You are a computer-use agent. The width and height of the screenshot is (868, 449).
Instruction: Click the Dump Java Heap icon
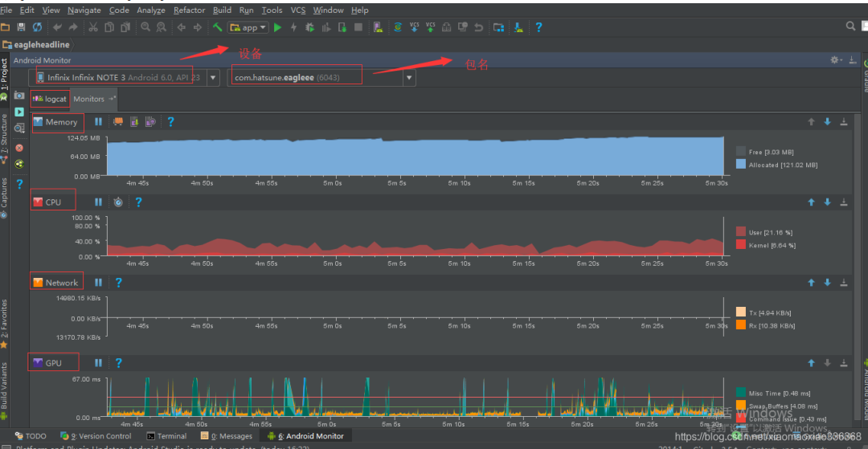pos(134,122)
